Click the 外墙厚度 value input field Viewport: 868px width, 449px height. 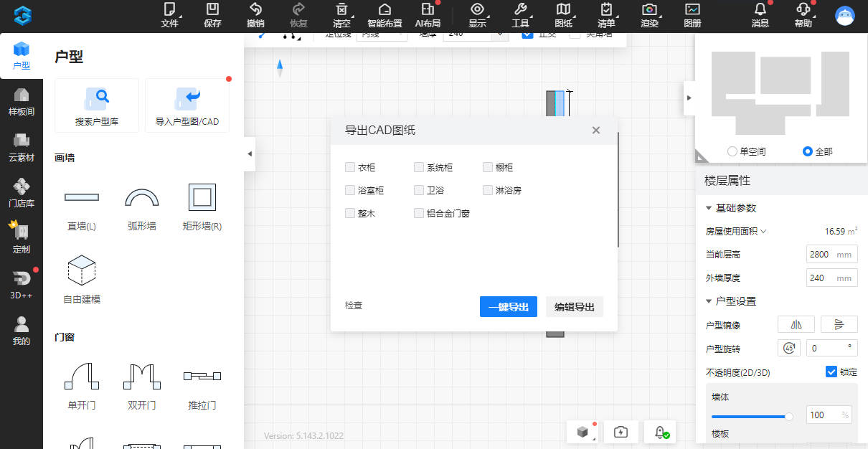[831, 278]
